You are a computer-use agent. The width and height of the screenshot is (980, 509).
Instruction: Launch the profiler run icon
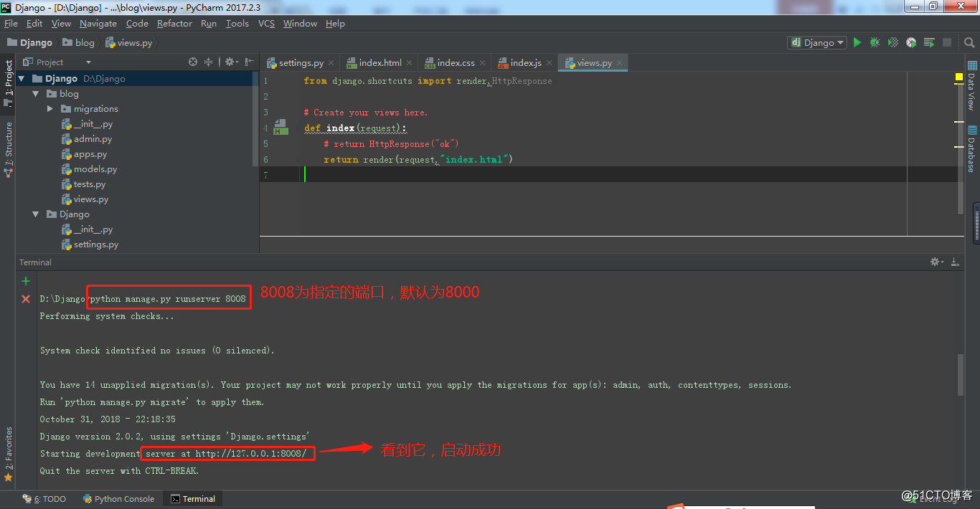[911, 43]
